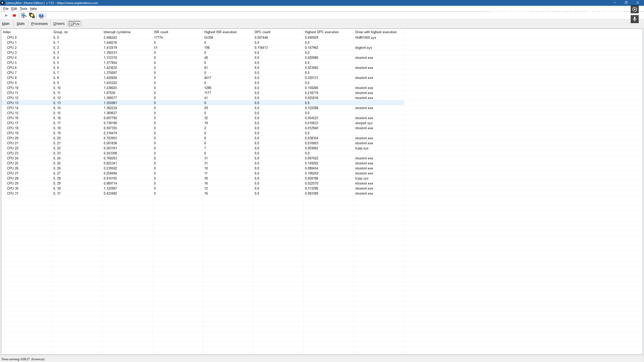This screenshot has height=362, width=644.
Task: Go to the Stats tab
Action: (x=21, y=24)
